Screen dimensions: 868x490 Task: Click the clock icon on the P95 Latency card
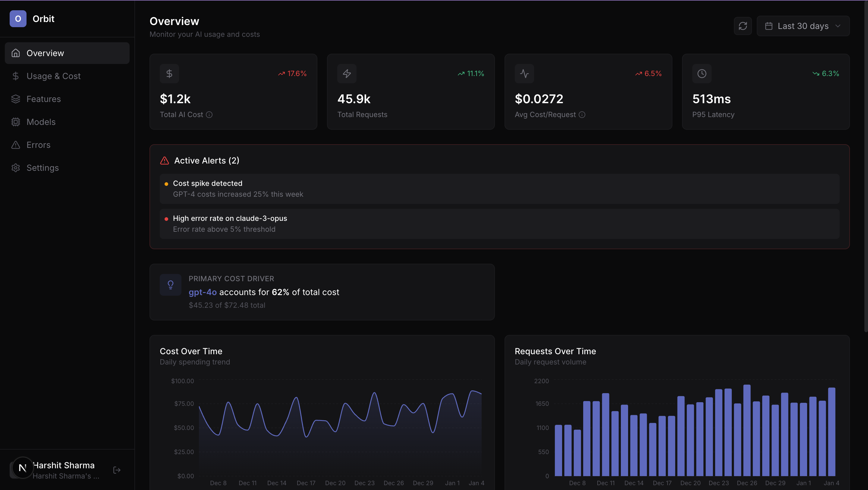702,73
